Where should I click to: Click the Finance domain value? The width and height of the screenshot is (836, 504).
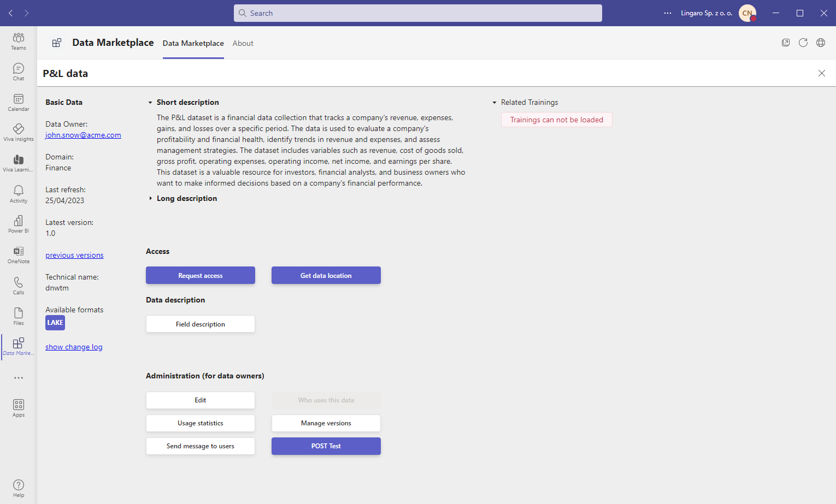(x=58, y=168)
